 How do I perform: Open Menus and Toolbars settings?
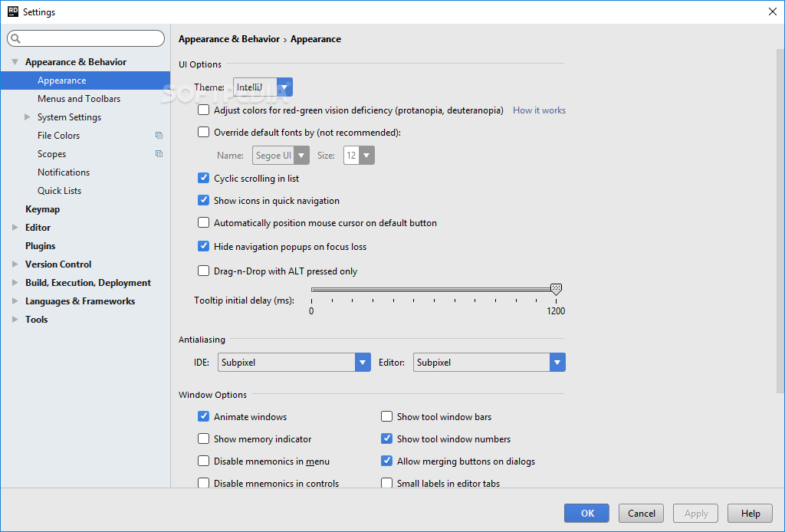[x=79, y=99]
